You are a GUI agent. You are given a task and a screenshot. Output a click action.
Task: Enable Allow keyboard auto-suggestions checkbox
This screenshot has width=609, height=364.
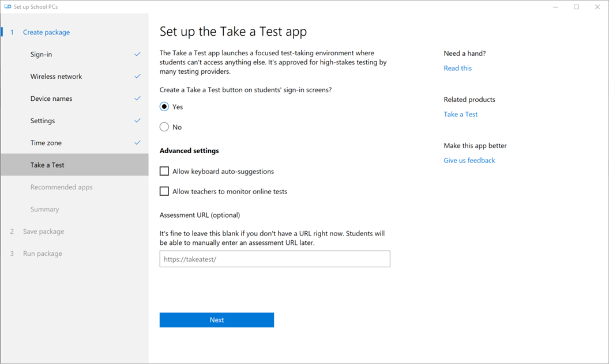(164, 171)
